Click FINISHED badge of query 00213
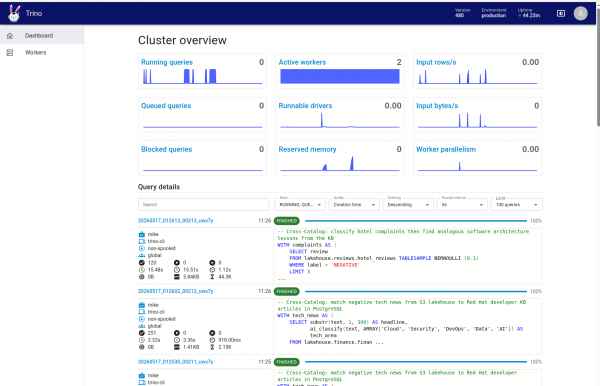This screenshot has width=600, height=386. click(x=287, y=221)
